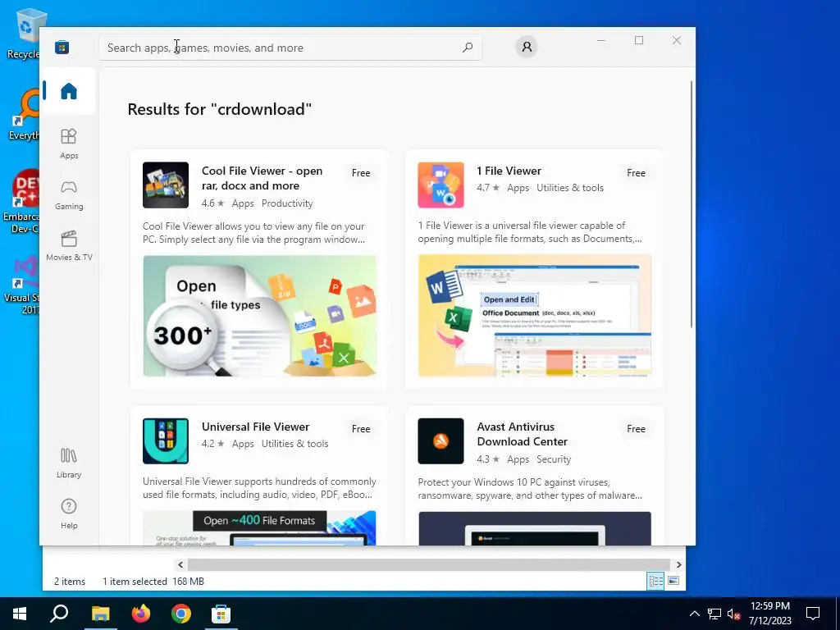Click left scroll arrow in File Explorer
Viewport: 840px width, 630px height.
pos(180,564)
